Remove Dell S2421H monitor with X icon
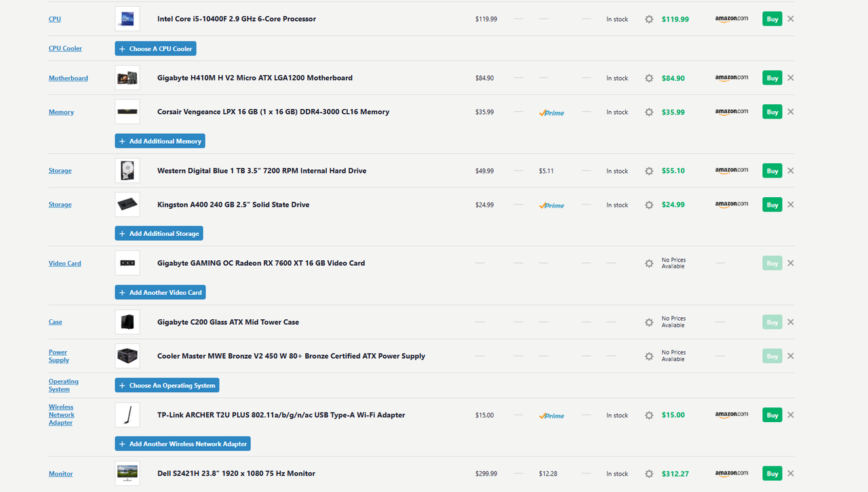Screen dimensions: 868x492 (x=791, y=474)
